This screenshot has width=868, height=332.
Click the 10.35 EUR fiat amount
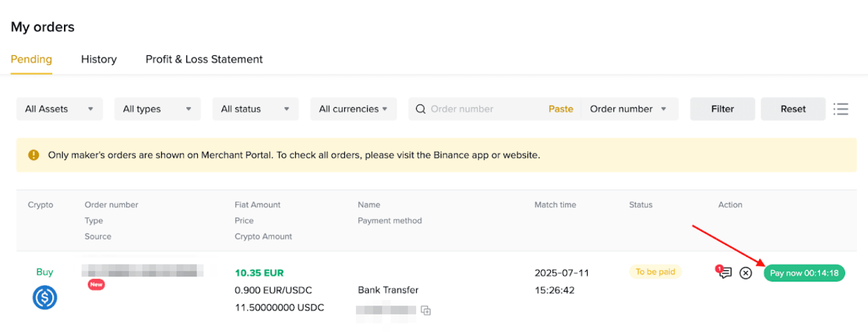click(x=259, y=272)
